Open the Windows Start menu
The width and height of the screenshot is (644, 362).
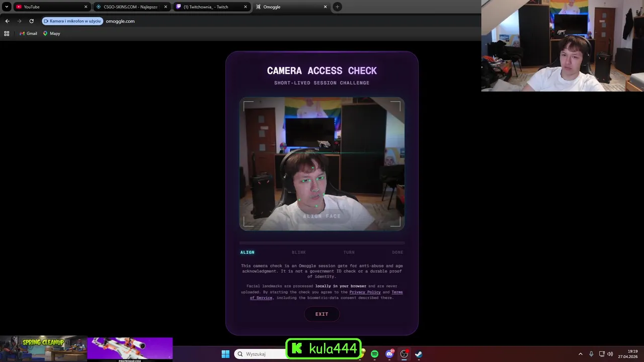coord(225,354)
